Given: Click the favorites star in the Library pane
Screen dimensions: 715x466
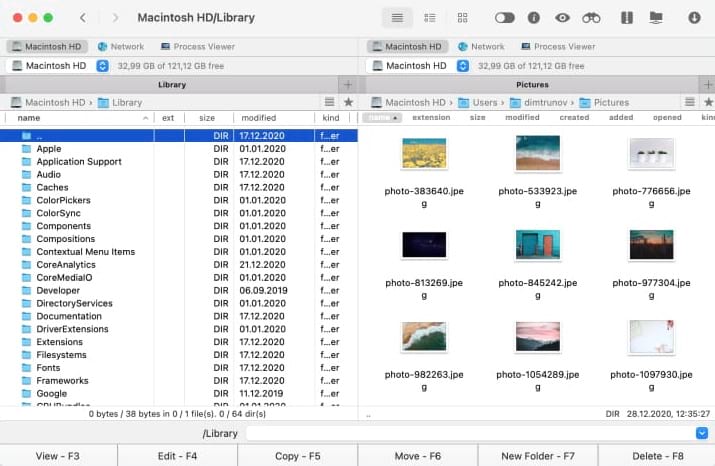Looking at the screenshot, I should [x=348, y=102].
